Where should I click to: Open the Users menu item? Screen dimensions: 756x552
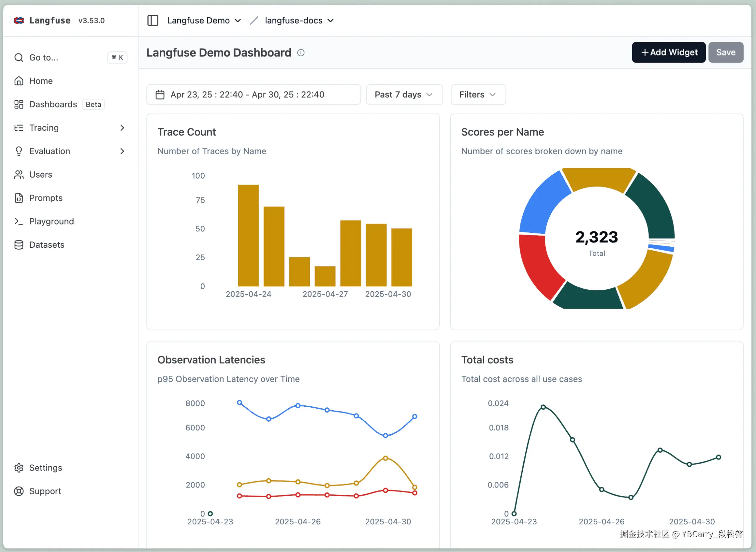pyautogui.click(x=41, y=175)
